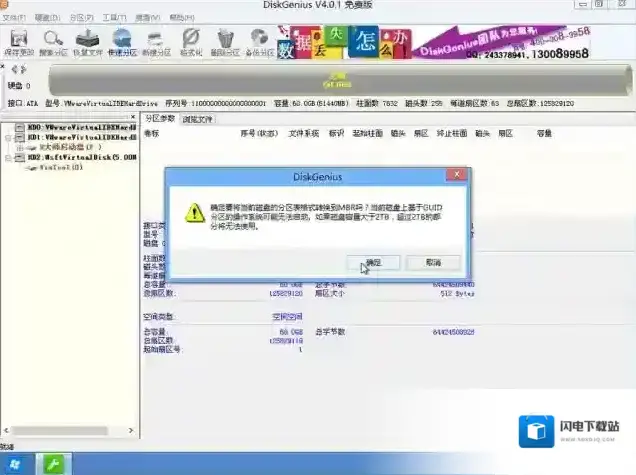This screenshot has height=475, width=636.
Task: Collapse the HD1 VMware disk tree node
Action: [x=6, y=137]
